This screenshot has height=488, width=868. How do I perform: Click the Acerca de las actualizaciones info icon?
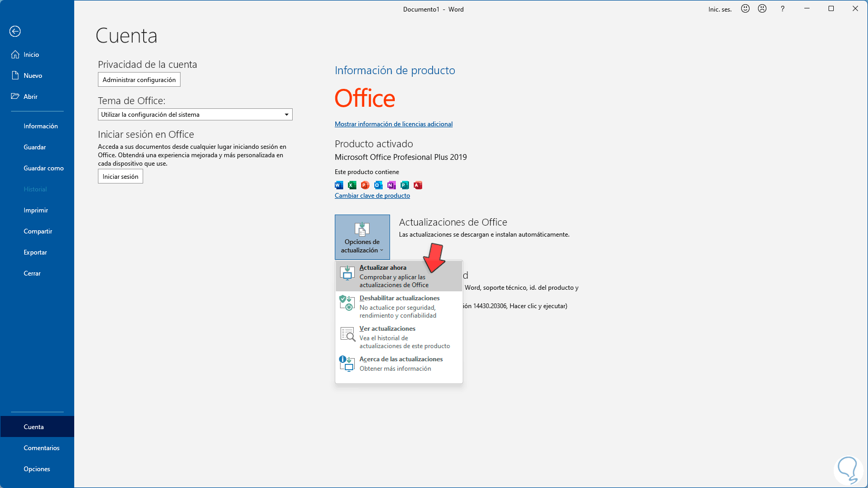pos(347,364)
